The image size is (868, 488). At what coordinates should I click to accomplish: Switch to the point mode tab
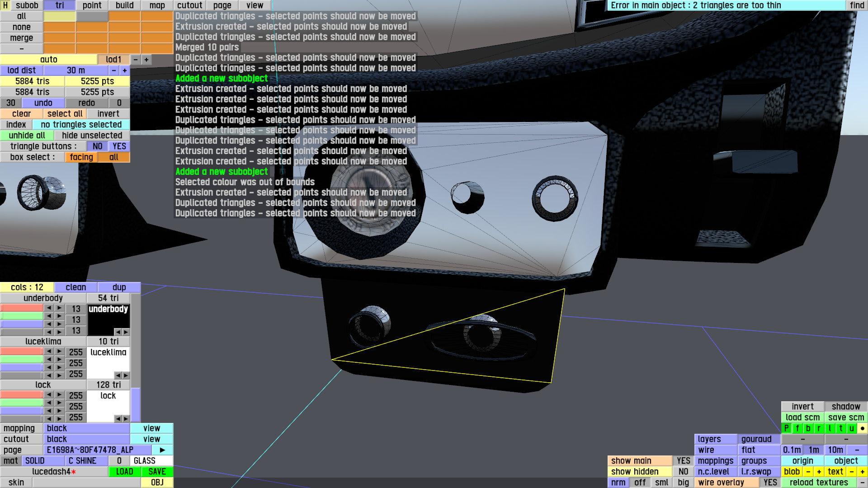point(92,5)
